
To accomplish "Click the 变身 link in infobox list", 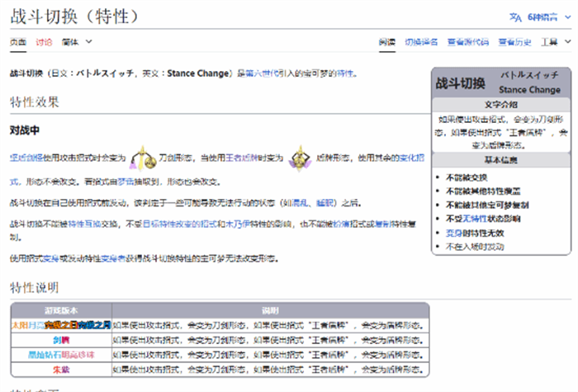I will 452,233.
